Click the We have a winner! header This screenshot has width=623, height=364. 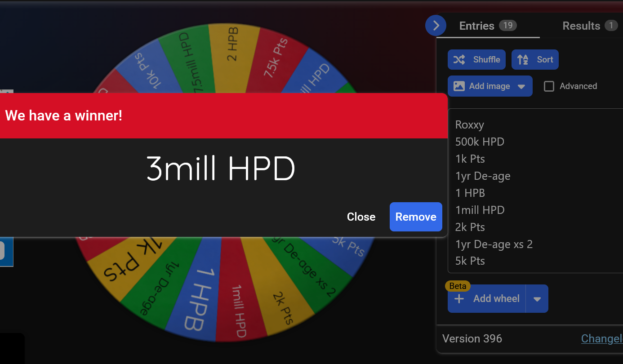64,115
